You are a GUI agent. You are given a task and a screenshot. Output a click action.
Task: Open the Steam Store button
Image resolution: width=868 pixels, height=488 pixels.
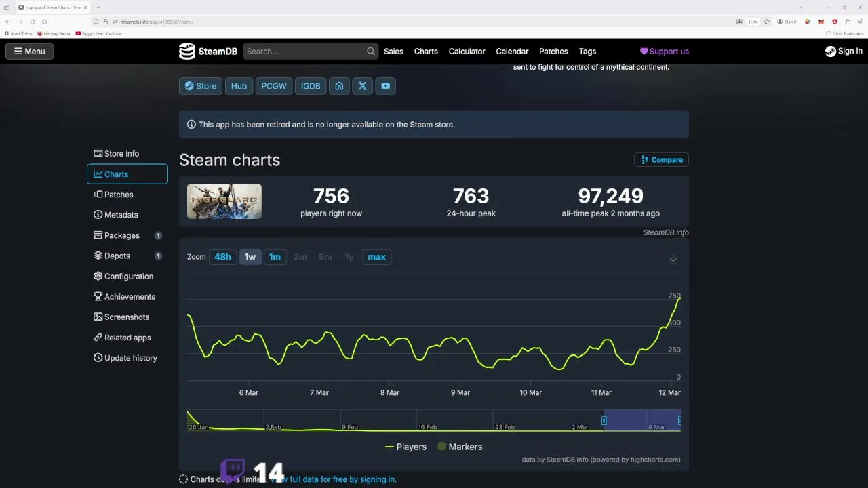(201, 86)
